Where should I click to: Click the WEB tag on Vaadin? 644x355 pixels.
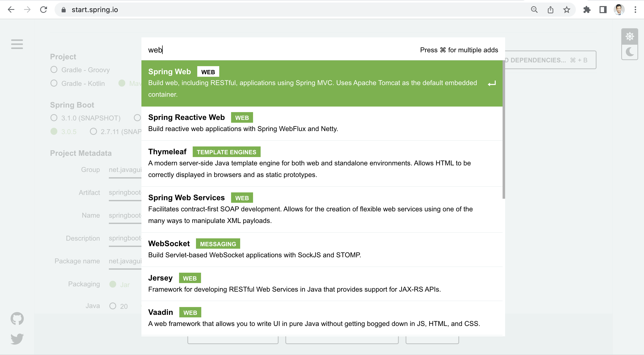(190, 313)
